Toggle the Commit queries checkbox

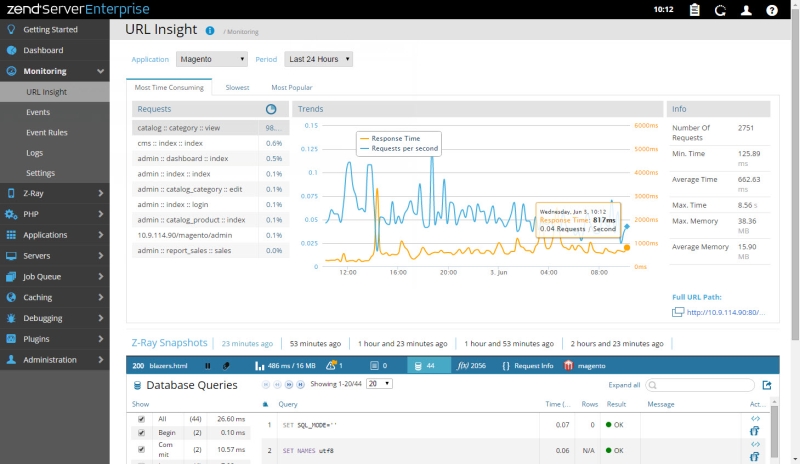click(x=141, y=447)
